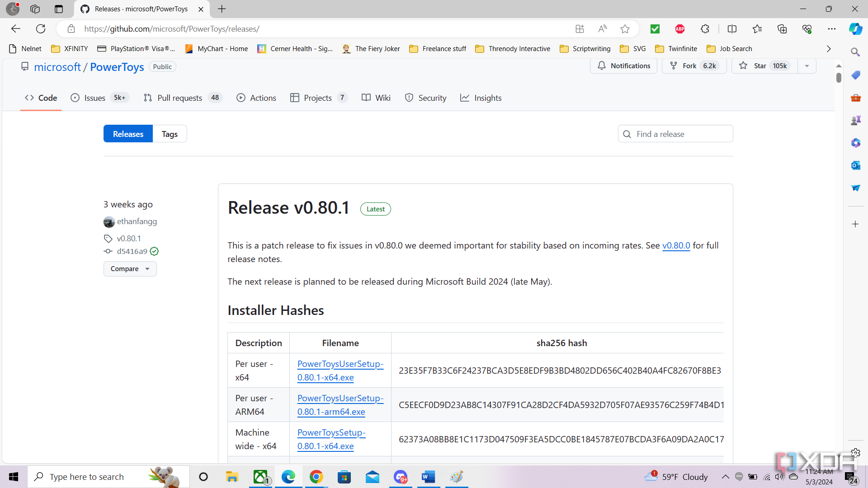The height and width of the screenshot is (488, 868).
Task: Open the green checkmark extension icon
Action: click(x=655, y=29)
